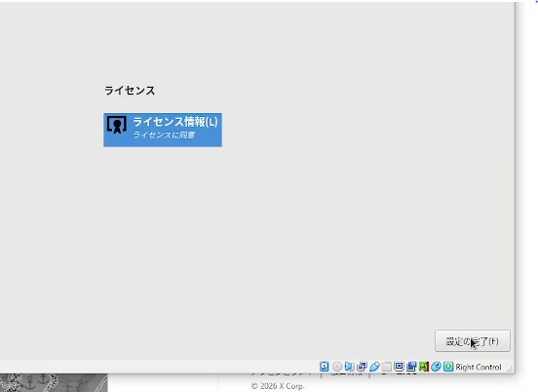Viewport: 538px width, 392px height.
Task: Click the USB devices status icon
Action: click(x=374, y=367)
